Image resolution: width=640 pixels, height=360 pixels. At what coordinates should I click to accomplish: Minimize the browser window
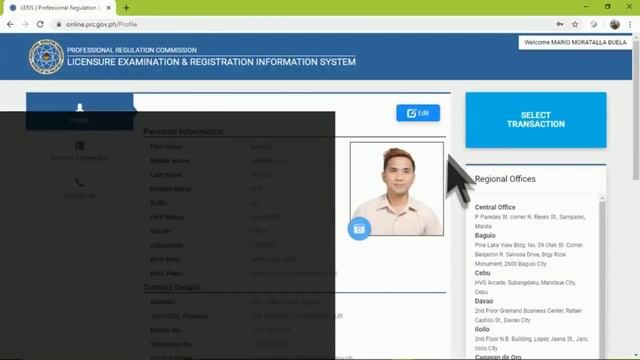pyautogui.click(x=586, y=7)
